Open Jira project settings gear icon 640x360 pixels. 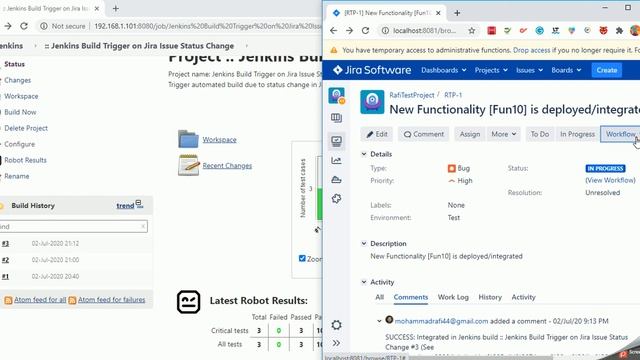(x=336, y=325)
